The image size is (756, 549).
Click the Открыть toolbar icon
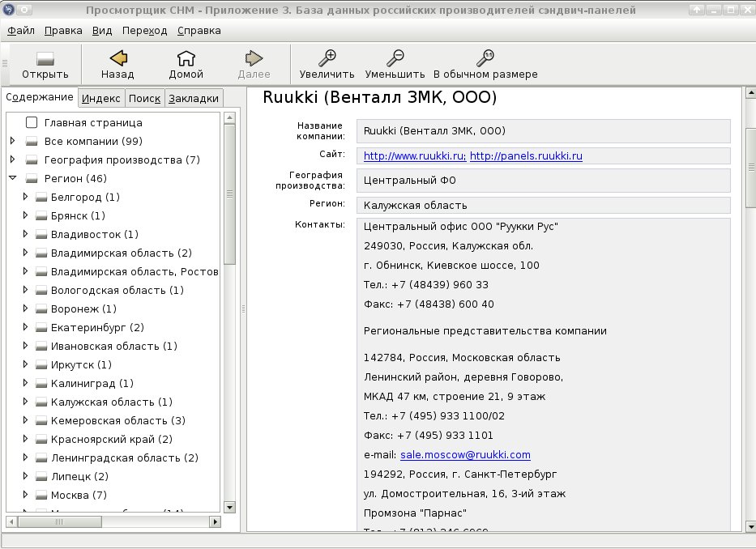45,59
